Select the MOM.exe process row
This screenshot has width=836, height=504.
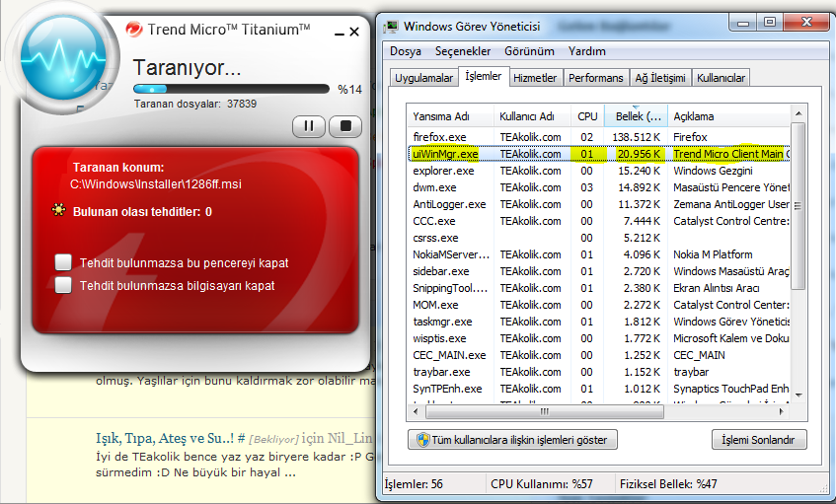point(599,305)
